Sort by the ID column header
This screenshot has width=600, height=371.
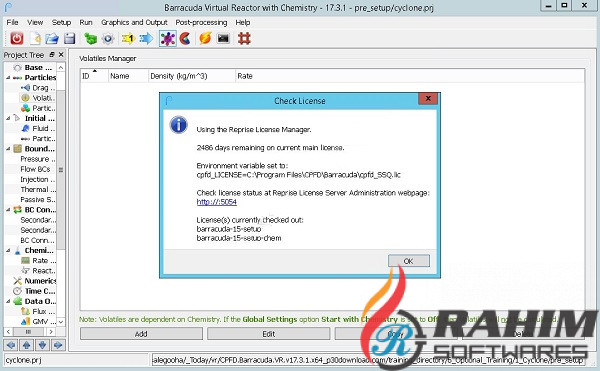(94, 76)
